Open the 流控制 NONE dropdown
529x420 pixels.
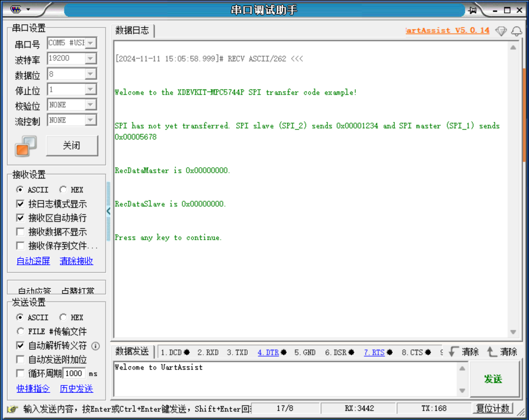point(91,120)
